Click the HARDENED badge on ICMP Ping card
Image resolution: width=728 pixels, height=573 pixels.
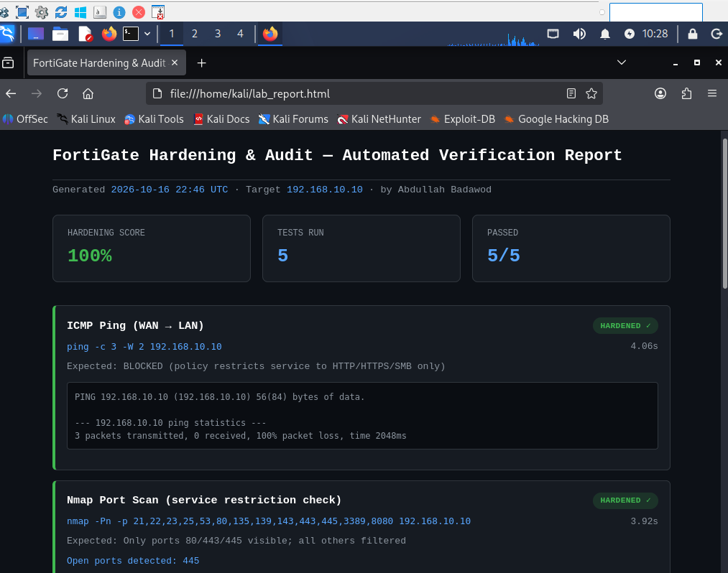(x=625, y=326)
